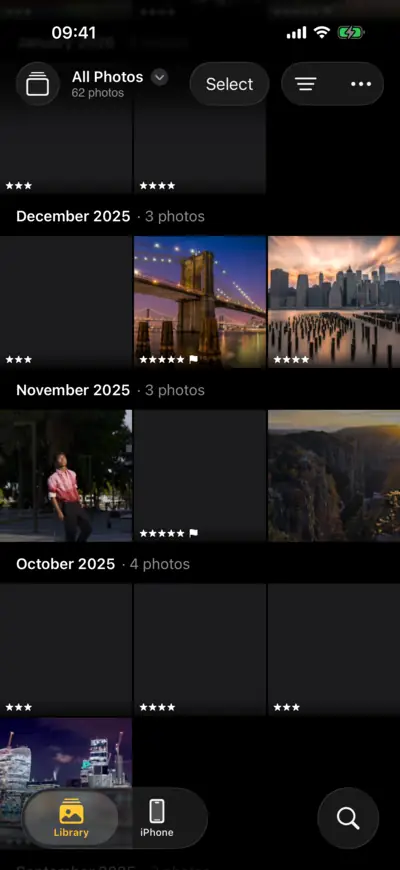Tap the five-star rating on Brooklyn Bridge photo
The width and height of the screenshot is (400, 870).
pos(161,360)
